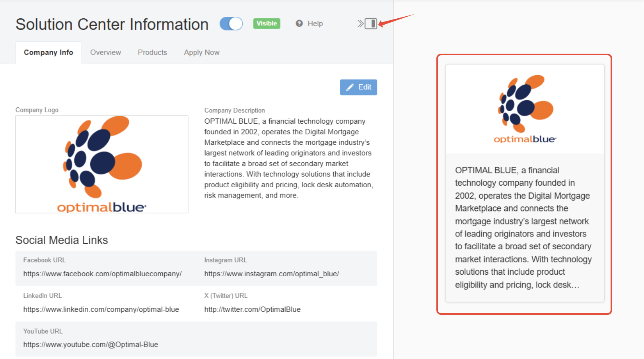
Task: Click the Company Description paragraph text
Action: tap(289, 158)
